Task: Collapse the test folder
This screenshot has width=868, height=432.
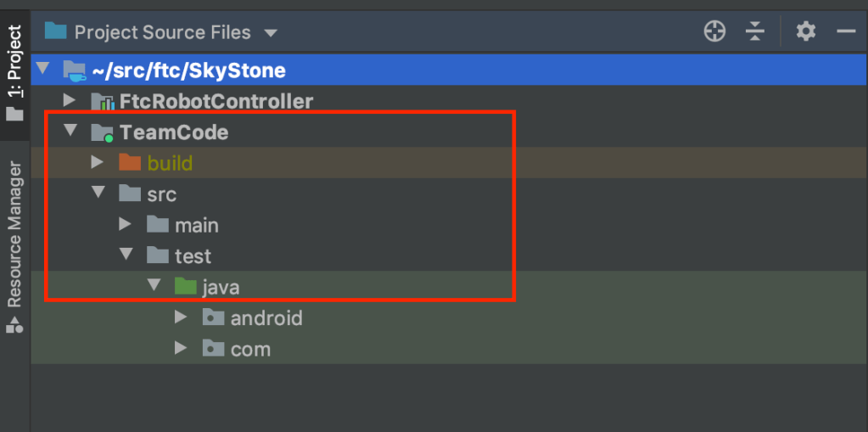Action: click(x=126, y=255)
